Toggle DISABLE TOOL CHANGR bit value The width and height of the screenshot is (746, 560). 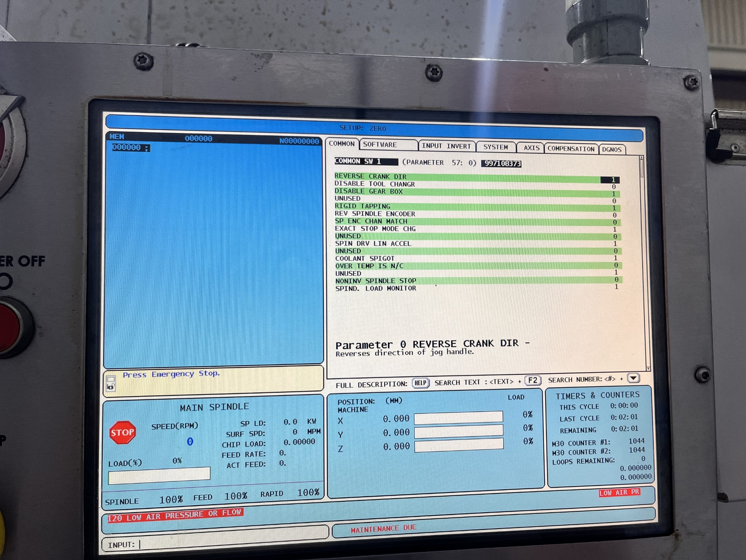pyautogui.click(x=613, y=187)
